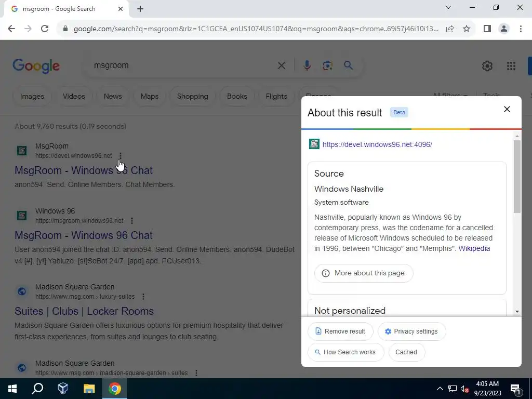View site information padlock icon
Viewport: 532px width, 399px height.
(x=65, y=29)
